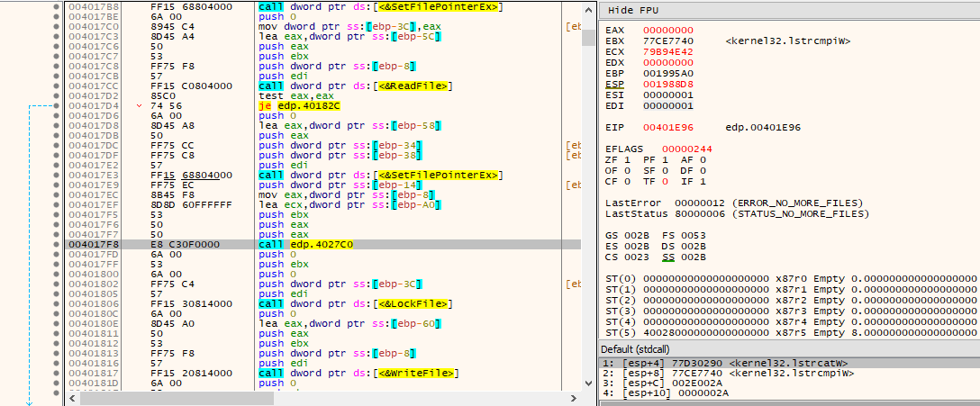Select the call LockFile instruction
Image resolution: width=980 pixels, height=406 pixels.
point(355,303)
